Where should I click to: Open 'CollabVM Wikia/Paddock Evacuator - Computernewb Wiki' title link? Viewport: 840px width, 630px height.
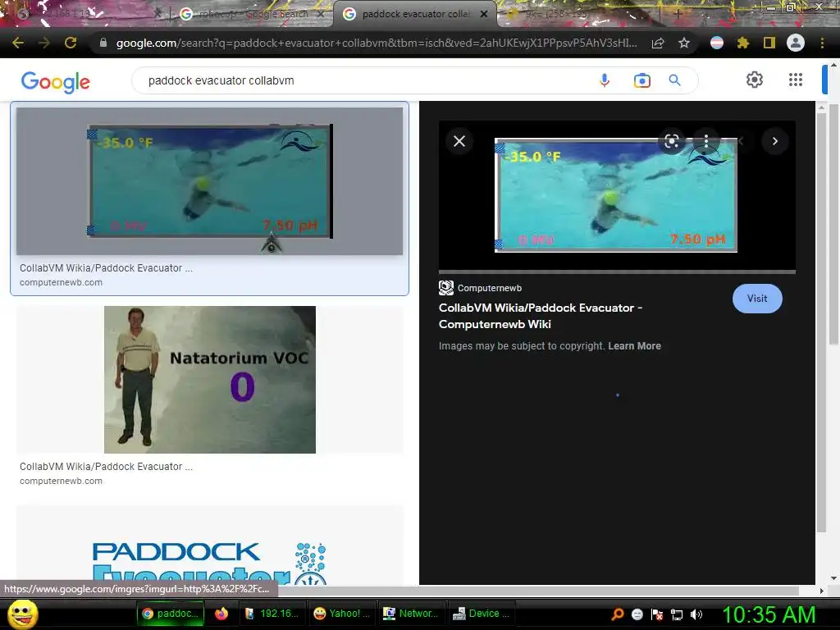pyautogui.click(x=541, y=316)
